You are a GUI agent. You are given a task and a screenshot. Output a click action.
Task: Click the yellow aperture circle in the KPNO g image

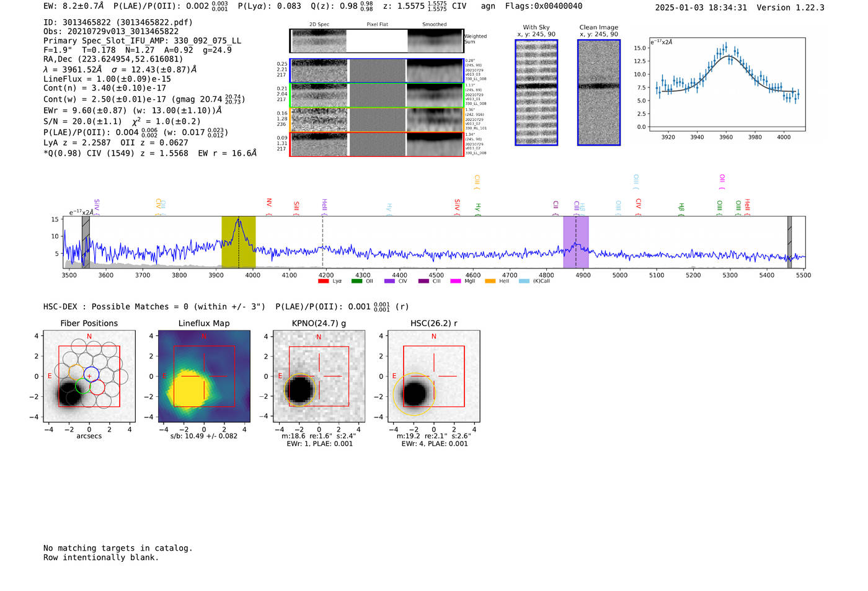pyautogui.click(x=300, y=390)
